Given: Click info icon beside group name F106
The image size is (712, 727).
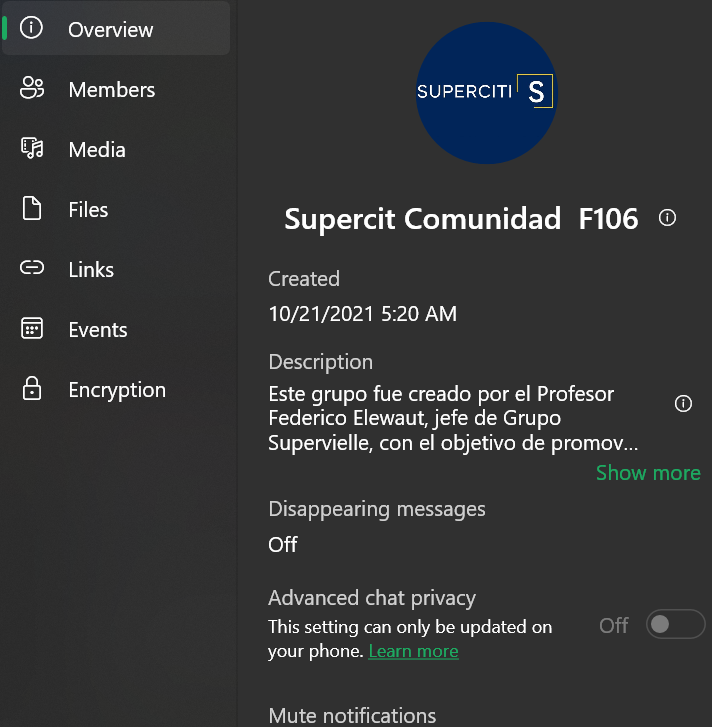Looking at the screenshot, I should click(667, 217).
